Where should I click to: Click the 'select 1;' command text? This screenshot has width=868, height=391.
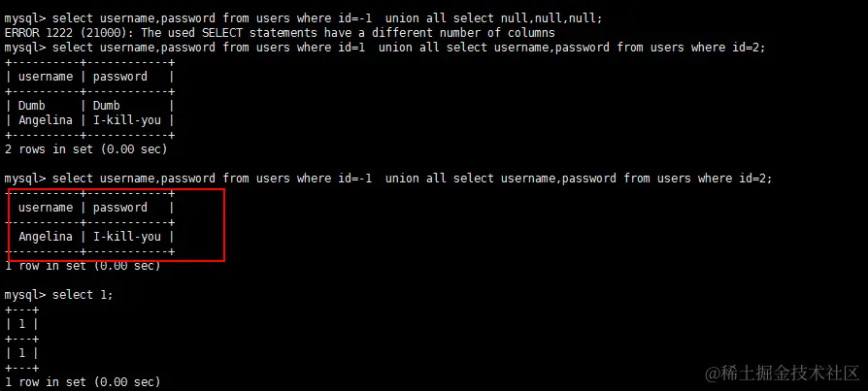(83, 295)
